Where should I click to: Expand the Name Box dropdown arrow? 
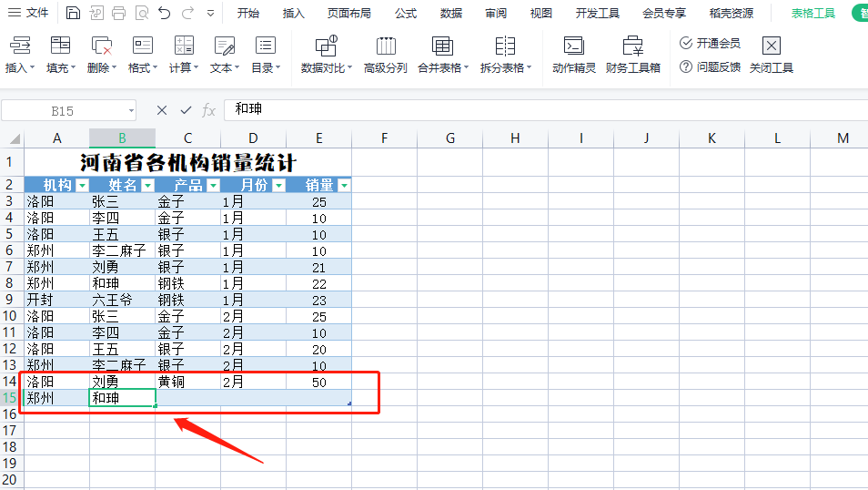(131, 111)
